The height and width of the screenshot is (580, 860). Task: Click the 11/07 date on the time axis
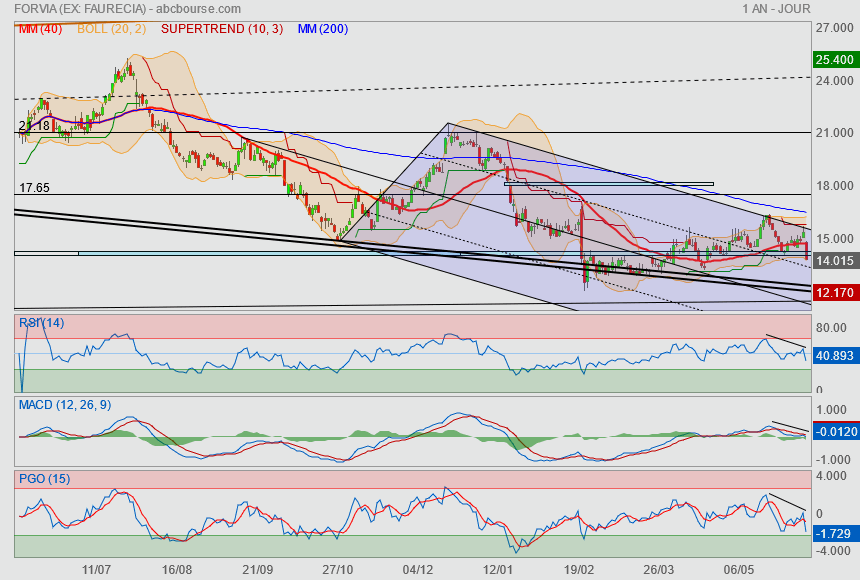pyautogui.click(x=96, y=570)
